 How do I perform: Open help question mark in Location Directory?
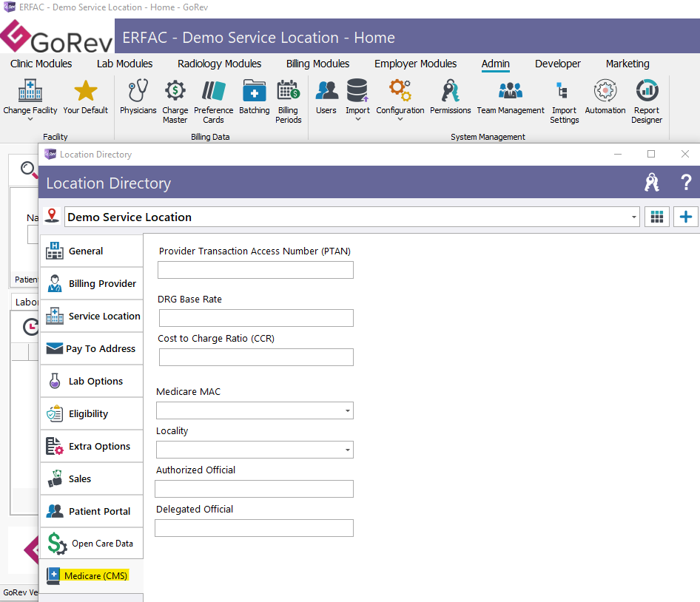[x=686, y=182]
